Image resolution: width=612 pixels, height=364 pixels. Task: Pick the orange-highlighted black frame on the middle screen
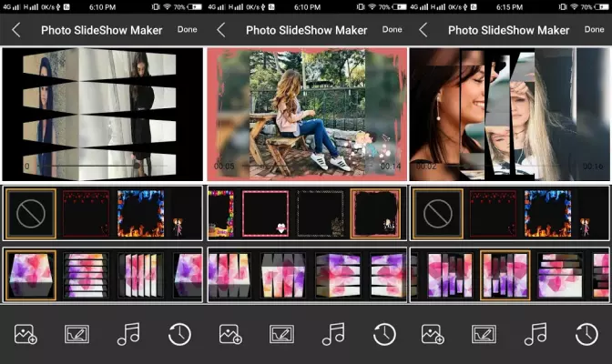374,214
